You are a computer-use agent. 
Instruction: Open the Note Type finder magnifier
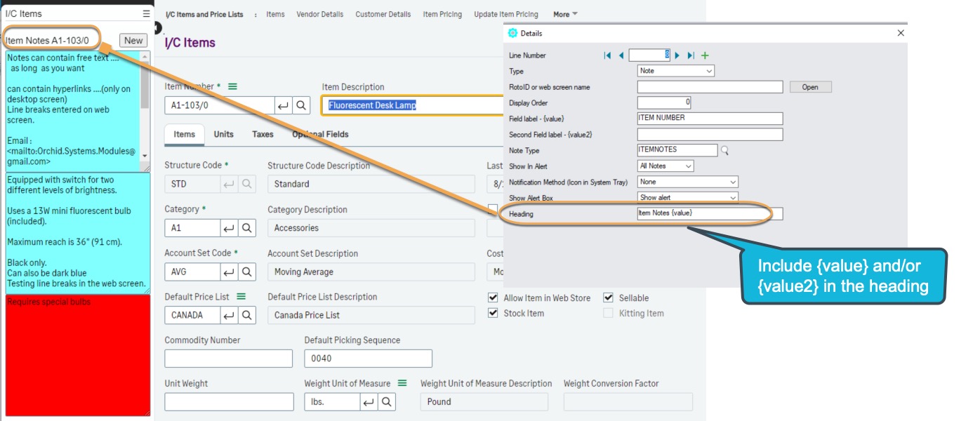tap(725, 150)
